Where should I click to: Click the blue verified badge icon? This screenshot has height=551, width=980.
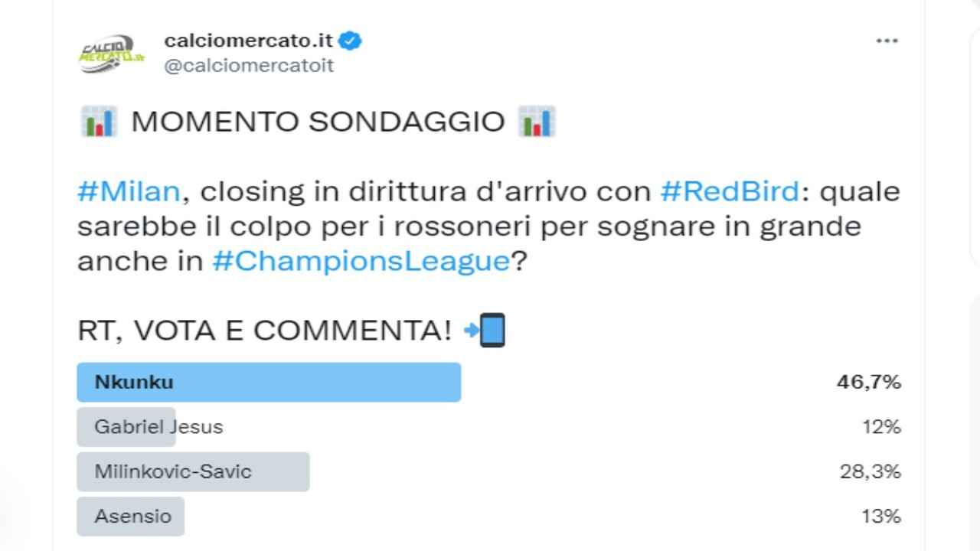pyautogui.click(x=351, y=41)
